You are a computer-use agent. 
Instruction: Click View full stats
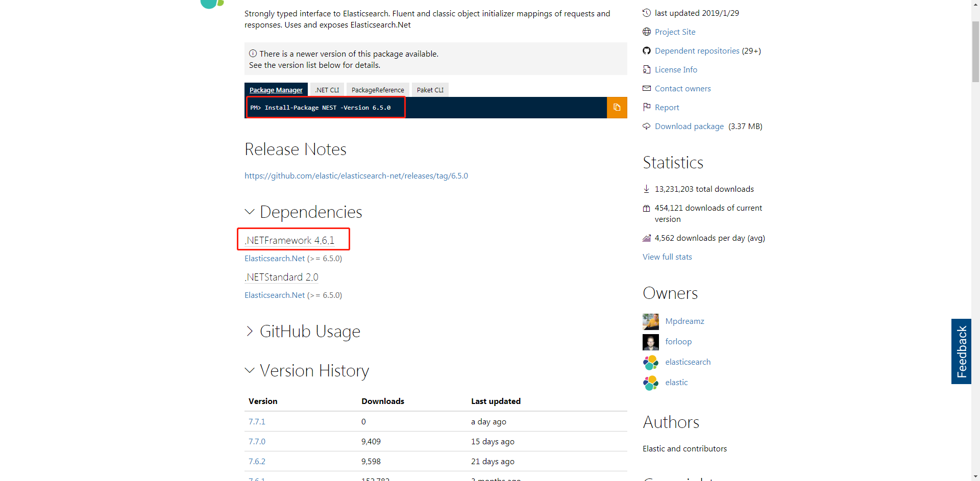[667, 257]
